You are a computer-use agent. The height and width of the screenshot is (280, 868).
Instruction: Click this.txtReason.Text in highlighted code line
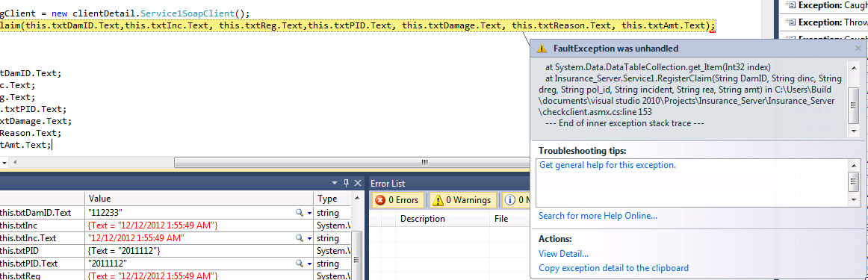(561, 25)
